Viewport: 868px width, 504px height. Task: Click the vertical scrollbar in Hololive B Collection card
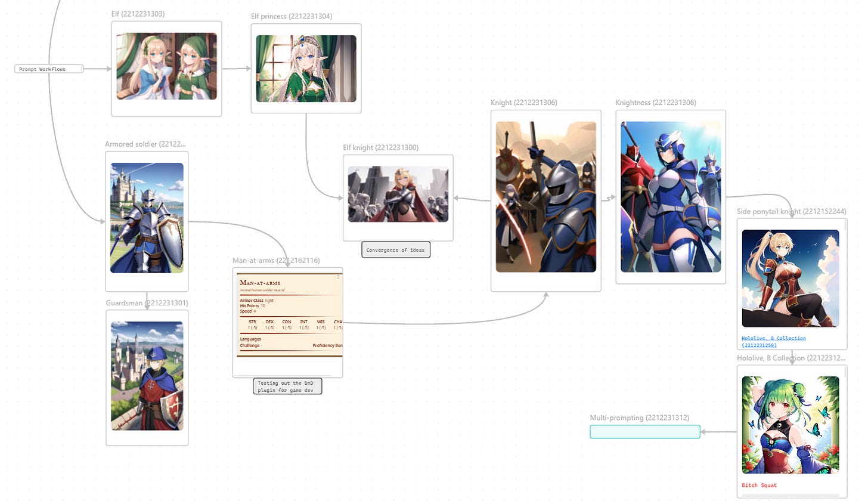click(845, 372)
